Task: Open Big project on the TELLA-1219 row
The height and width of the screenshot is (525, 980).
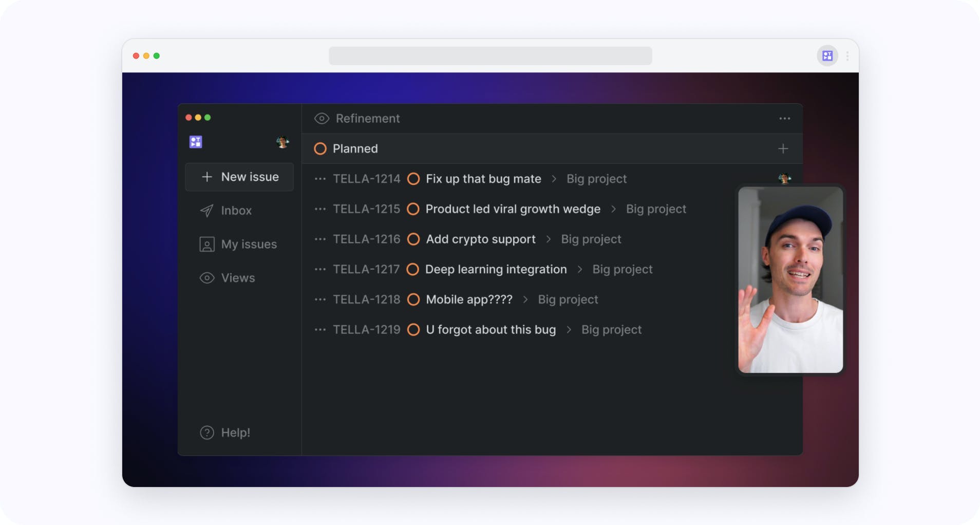Action: point(611,330)
